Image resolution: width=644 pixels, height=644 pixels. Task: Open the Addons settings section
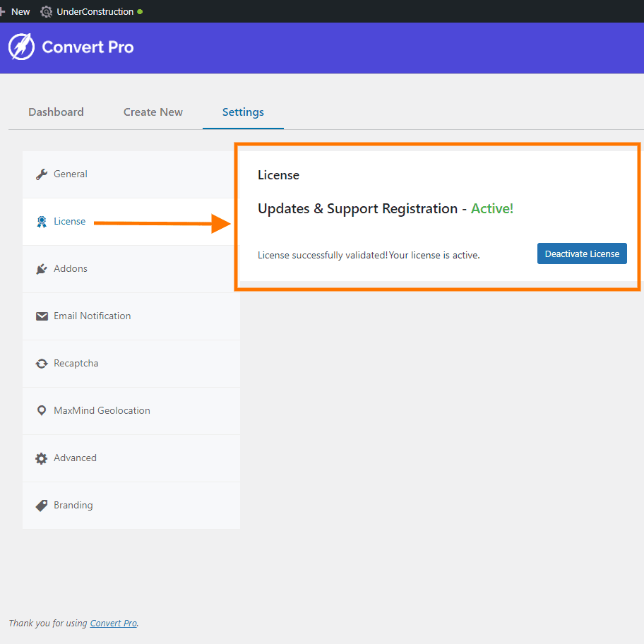pos(131,269)
